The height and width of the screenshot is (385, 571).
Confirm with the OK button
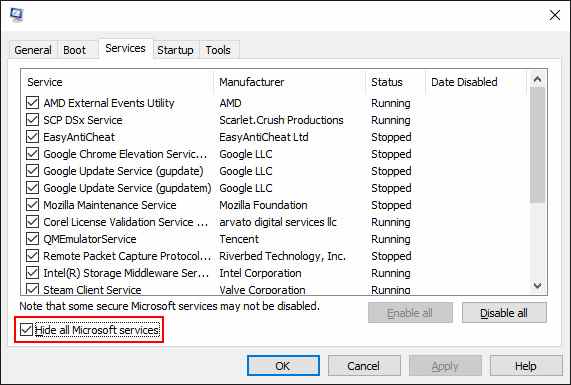click(283, 366)
